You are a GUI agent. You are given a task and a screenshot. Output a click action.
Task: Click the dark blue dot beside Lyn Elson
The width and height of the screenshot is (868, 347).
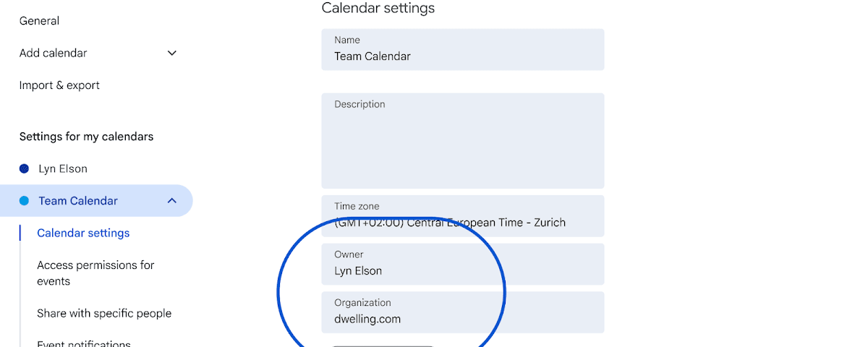coord(24,168)
